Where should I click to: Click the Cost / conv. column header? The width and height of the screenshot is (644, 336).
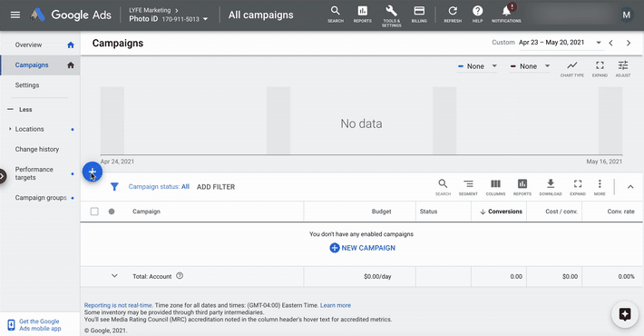[x=561, y=212]
